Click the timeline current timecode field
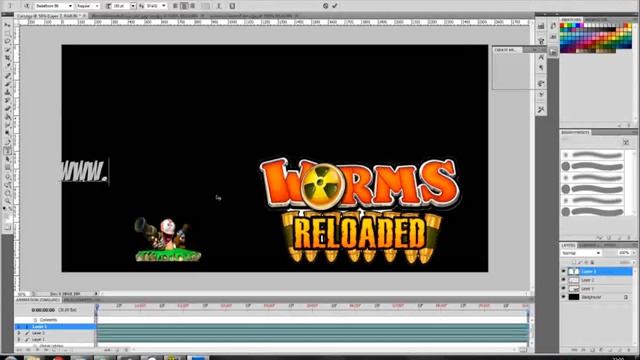The image size is (640, 360). (x=43, y=310)
